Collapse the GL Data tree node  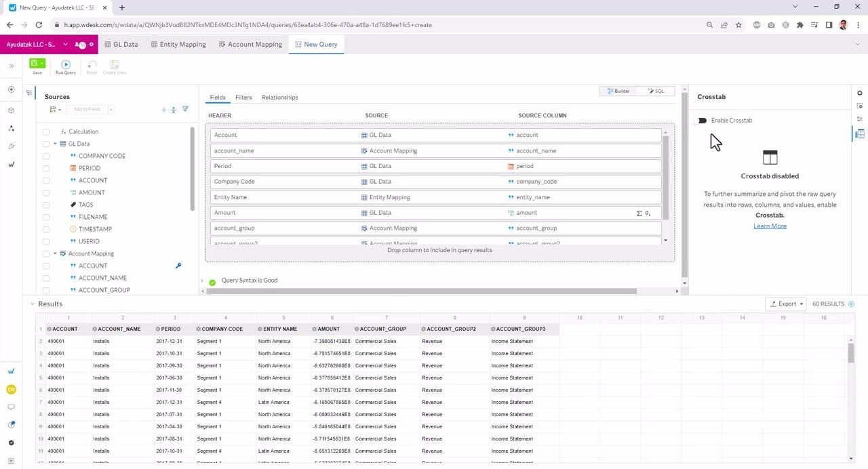point(55,144)
